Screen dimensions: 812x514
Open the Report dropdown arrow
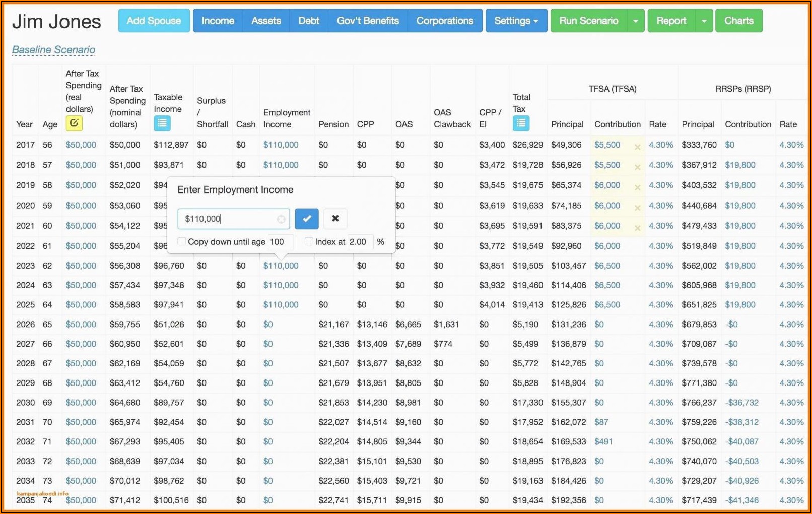click(x=704, y=21)
